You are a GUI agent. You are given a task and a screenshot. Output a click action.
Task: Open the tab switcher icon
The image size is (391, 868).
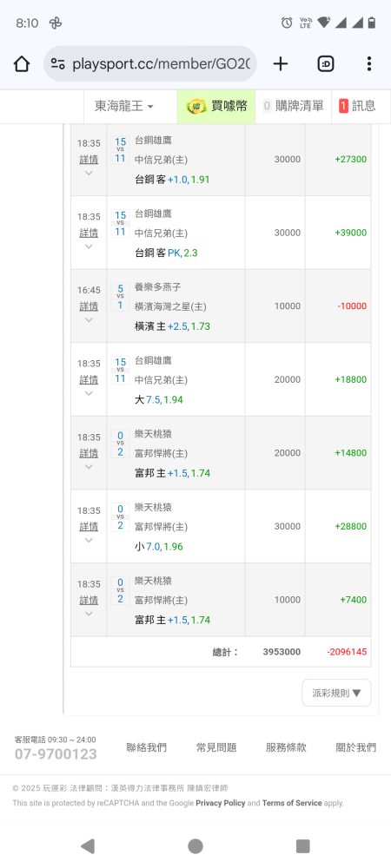[326, 64]
